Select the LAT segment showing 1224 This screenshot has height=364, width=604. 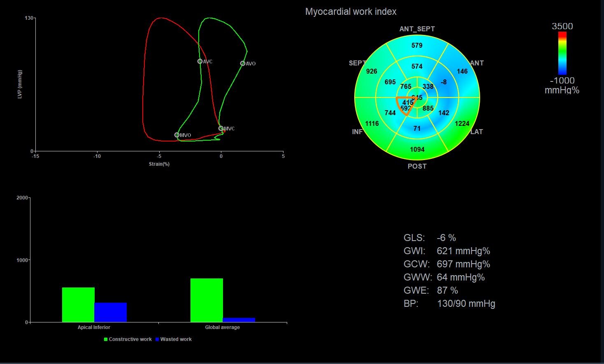click(x=462, y=123)
